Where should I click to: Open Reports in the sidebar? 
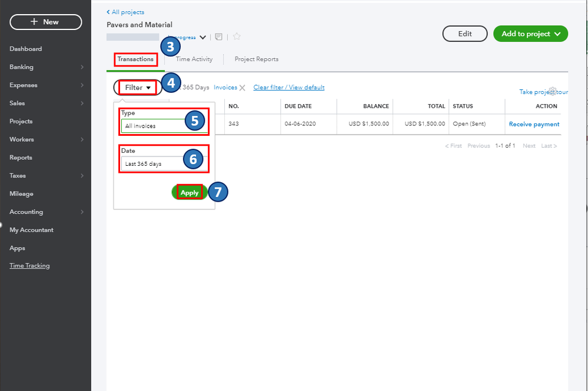pos(21,158)
